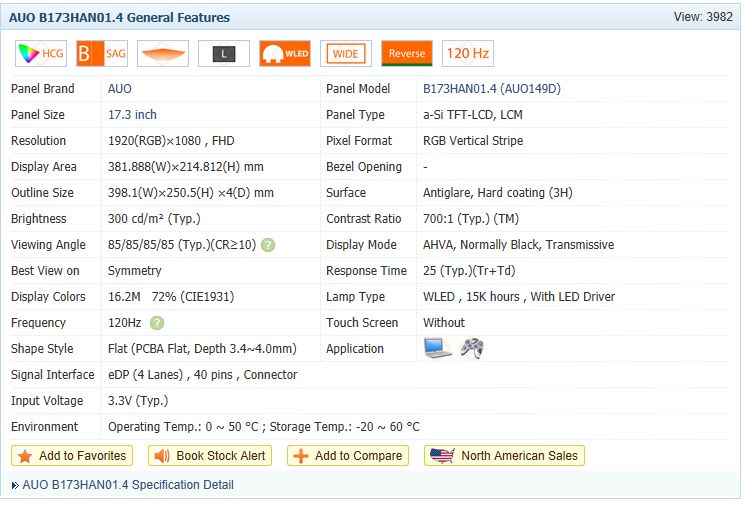Click pixel format value RGB Vertical Stripe
The width and height of the screenshot is (747, 505).
(473, 141)
